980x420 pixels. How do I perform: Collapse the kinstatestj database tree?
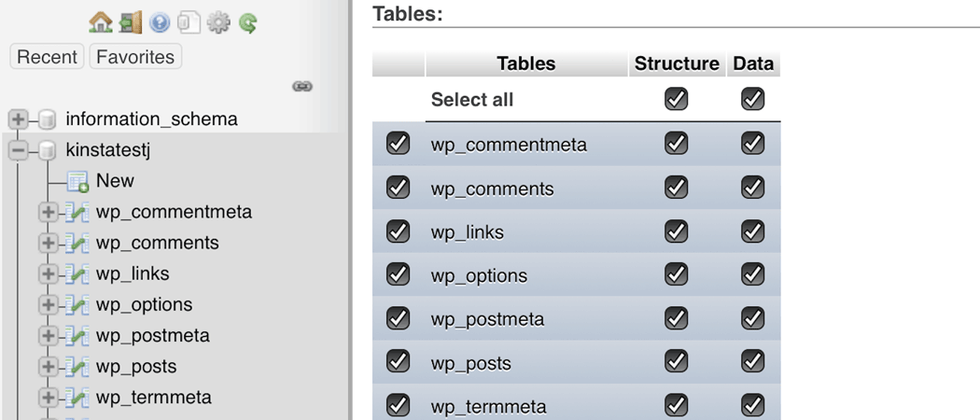point(18,150)
